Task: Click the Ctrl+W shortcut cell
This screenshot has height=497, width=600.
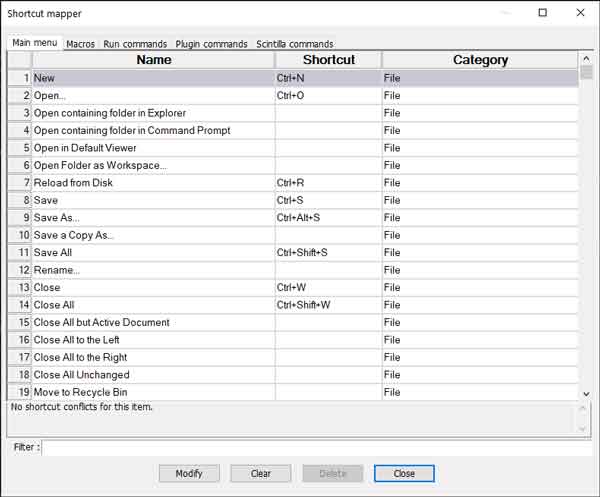Action: click(328, 287)
